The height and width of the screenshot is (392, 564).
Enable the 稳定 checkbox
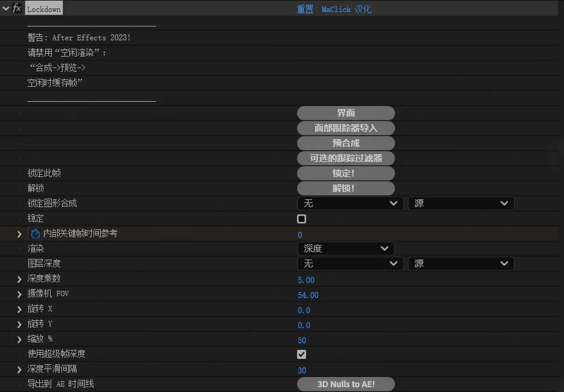point(302,219)
